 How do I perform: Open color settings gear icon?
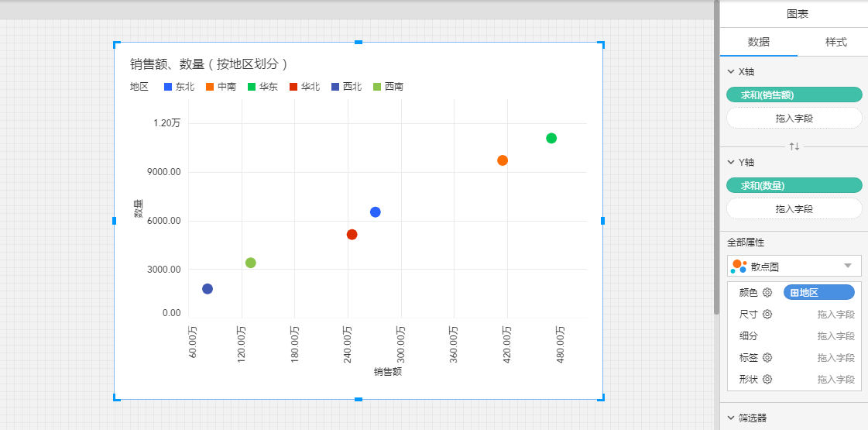[x=767, y=292]
